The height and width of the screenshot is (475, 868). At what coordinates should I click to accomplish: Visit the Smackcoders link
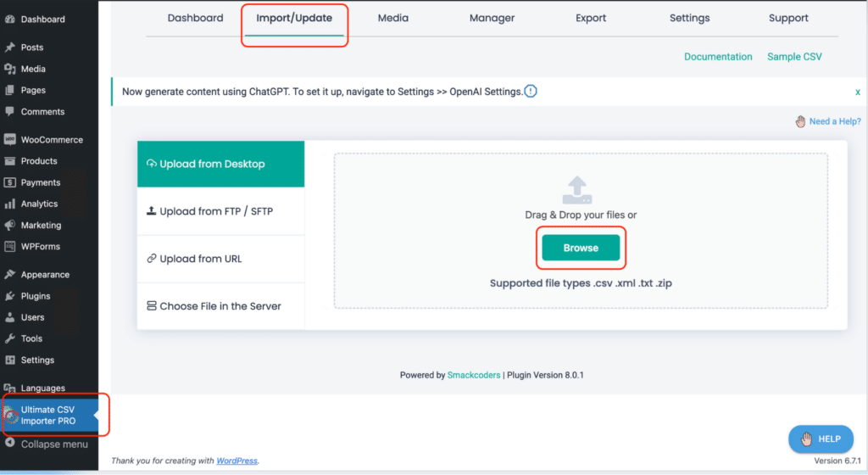coord(473,375)
